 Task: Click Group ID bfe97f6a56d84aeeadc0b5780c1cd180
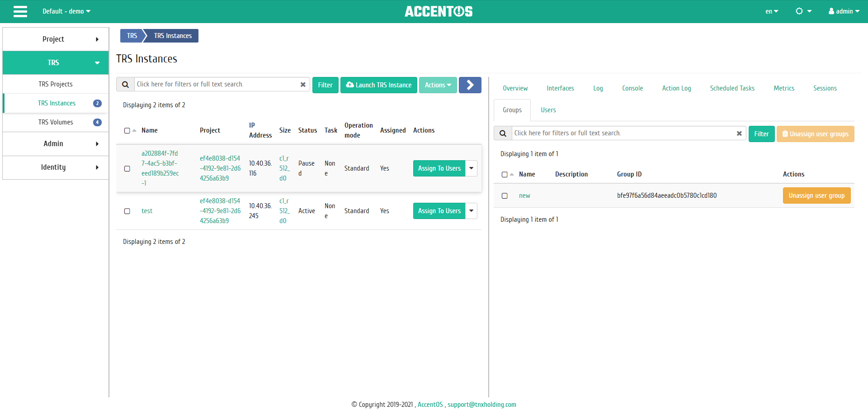[667, 195]
